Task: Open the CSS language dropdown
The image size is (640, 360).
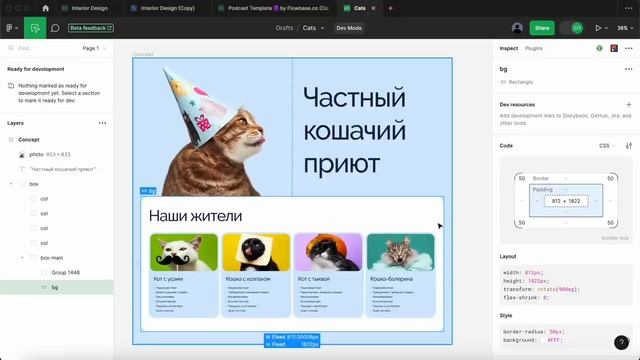Action: 607,146
